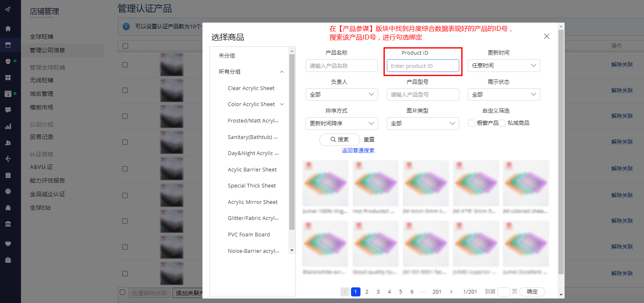Viewport: 644px width, 303px height.
Task: Click the home icon in left sidebar
Action: coord(8,29)
